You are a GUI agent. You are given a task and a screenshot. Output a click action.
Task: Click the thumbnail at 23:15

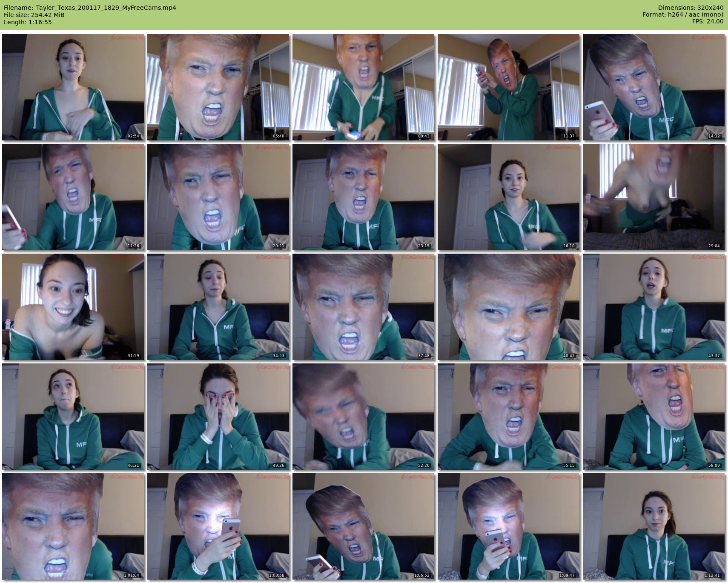363,197
